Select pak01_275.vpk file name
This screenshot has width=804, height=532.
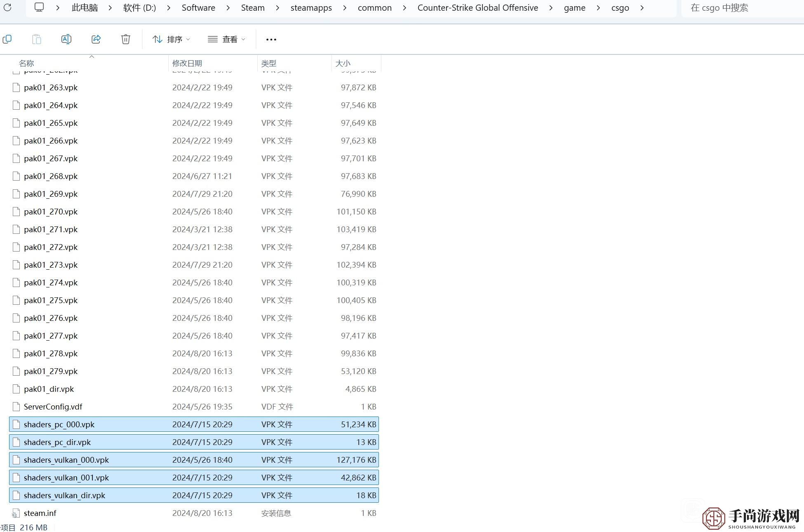[x=51, y=300]
